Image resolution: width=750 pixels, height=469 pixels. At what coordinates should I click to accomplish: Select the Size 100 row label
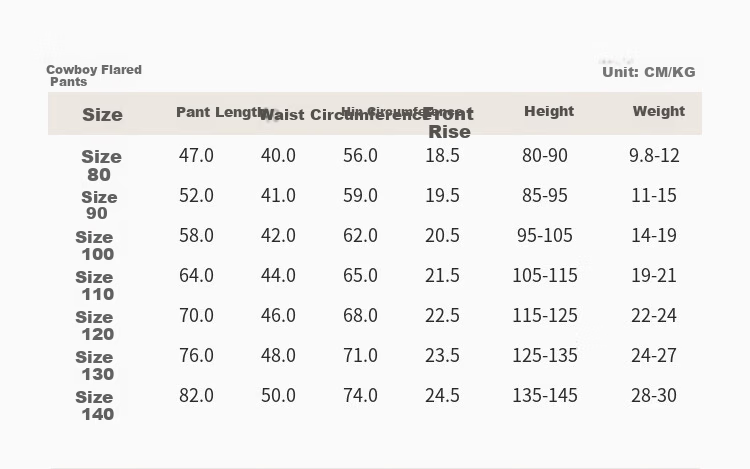coord(95,245)
